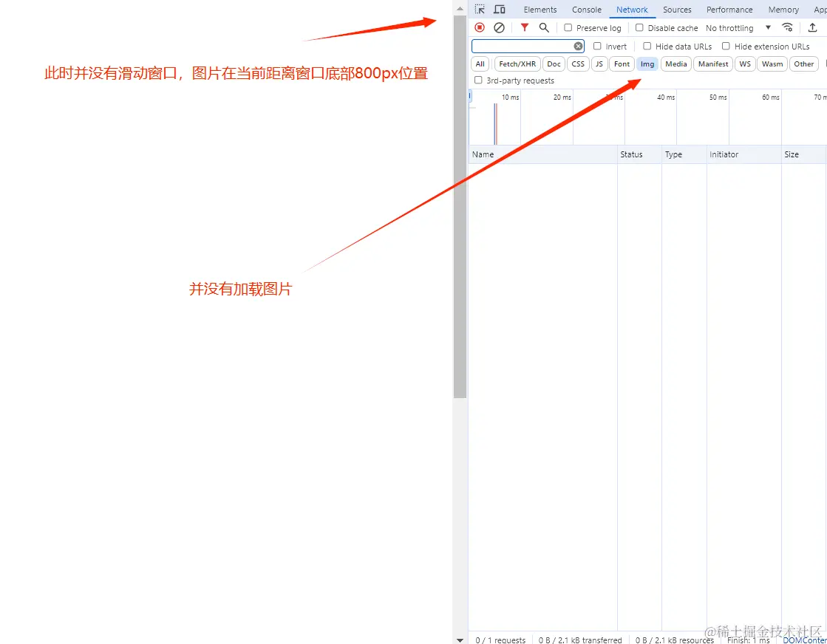Select the Network tab
827x644 pixels.
coord(632,10)
